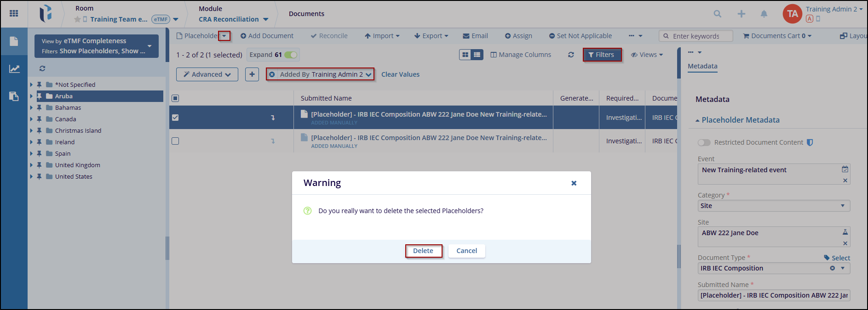Switch to the grid tile view icon
The height and width of the screenshot is (310, 868).
point(466,55)
